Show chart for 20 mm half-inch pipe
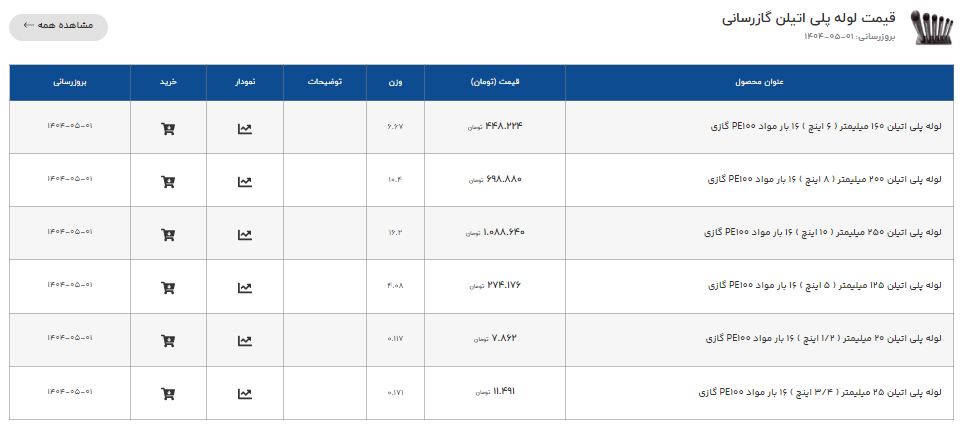The image size is (973, 439). [244, 340]
